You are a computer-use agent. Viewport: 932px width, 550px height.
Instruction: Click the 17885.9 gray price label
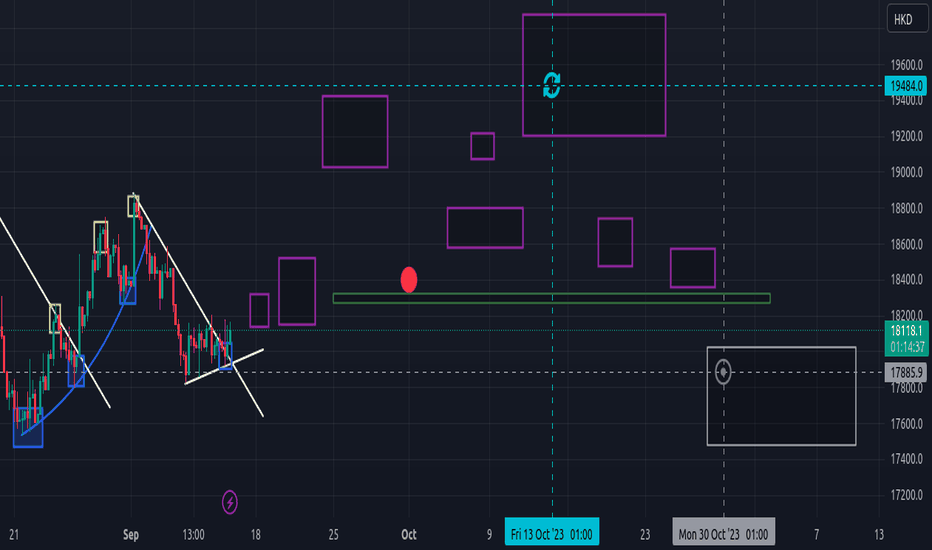[x=906, y=373]
